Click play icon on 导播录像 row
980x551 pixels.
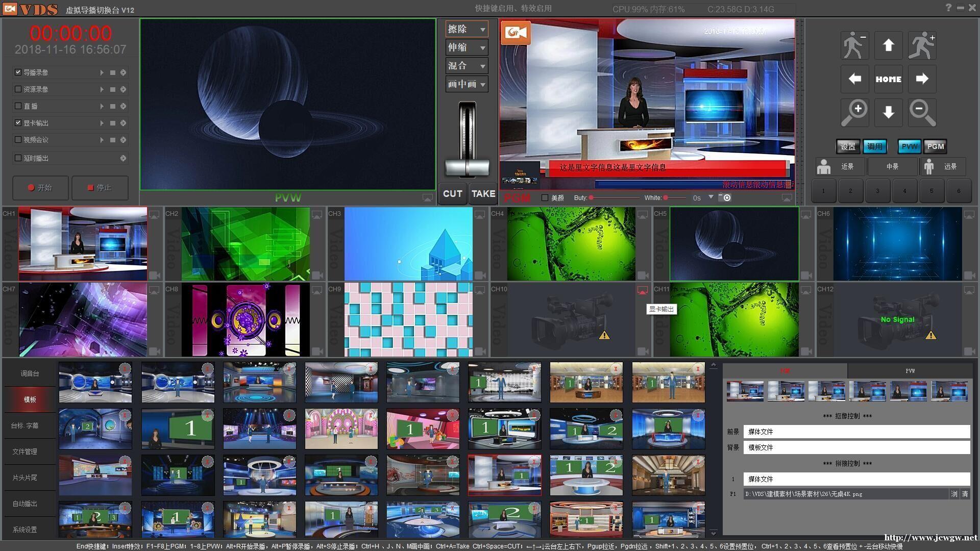102,72
